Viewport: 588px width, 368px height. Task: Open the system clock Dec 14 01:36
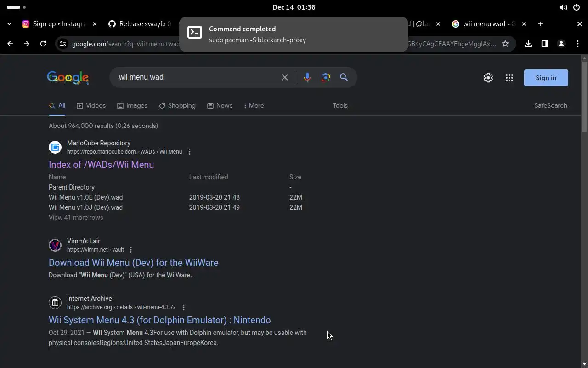tap(294, 7)
